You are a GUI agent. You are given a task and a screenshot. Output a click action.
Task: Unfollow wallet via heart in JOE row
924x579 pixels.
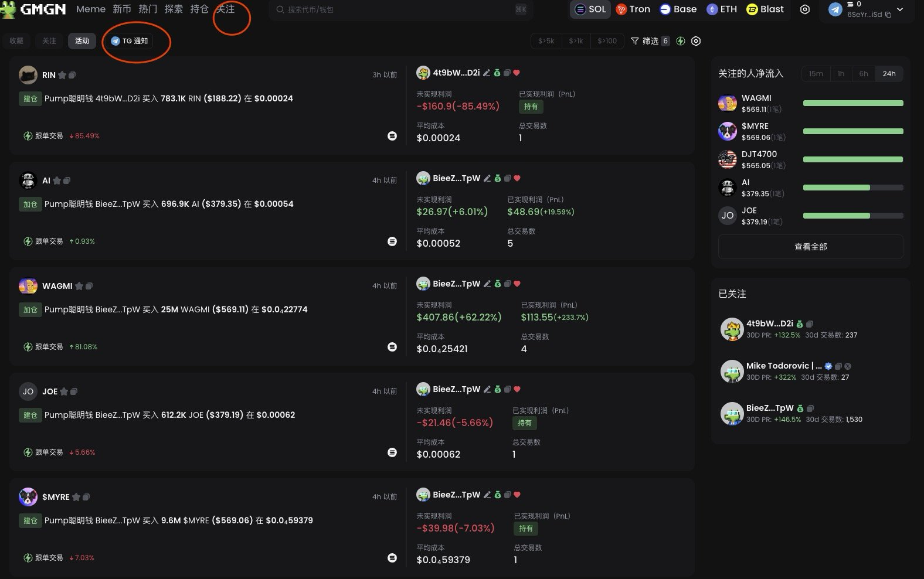pos(517,389)
